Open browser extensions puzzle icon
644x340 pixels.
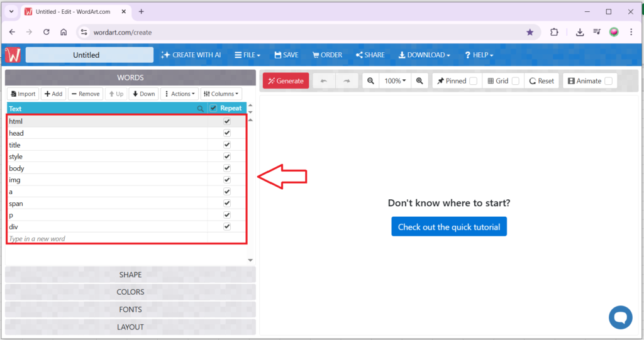(554, 32)
